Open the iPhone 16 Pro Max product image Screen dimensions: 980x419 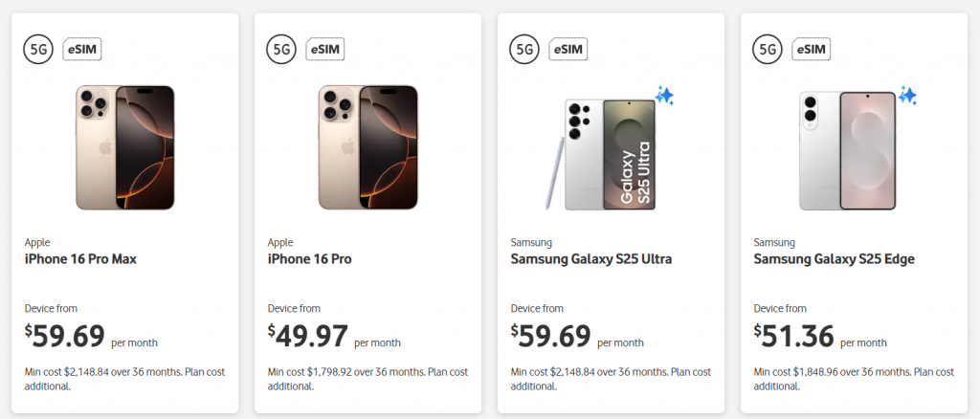(x=125, y=147)
